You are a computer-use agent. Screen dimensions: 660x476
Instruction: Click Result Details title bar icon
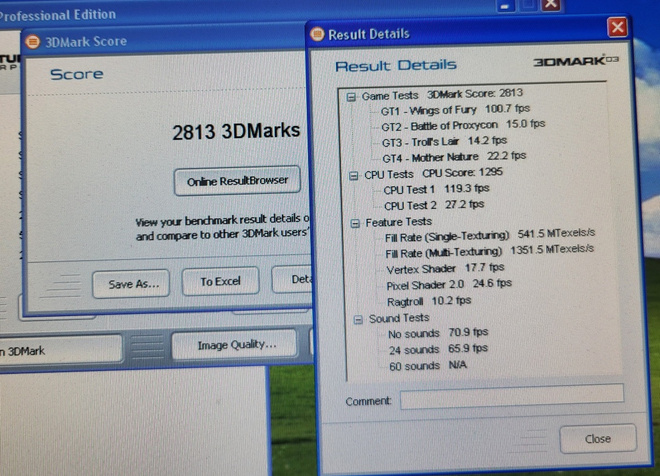coord(318,34)
